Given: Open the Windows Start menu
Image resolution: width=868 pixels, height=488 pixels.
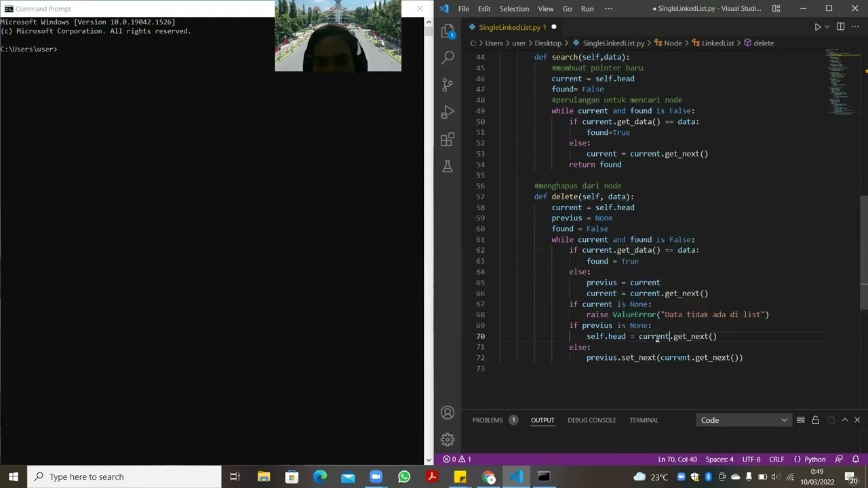Looking at the screenshot, I should coord(14,476).
